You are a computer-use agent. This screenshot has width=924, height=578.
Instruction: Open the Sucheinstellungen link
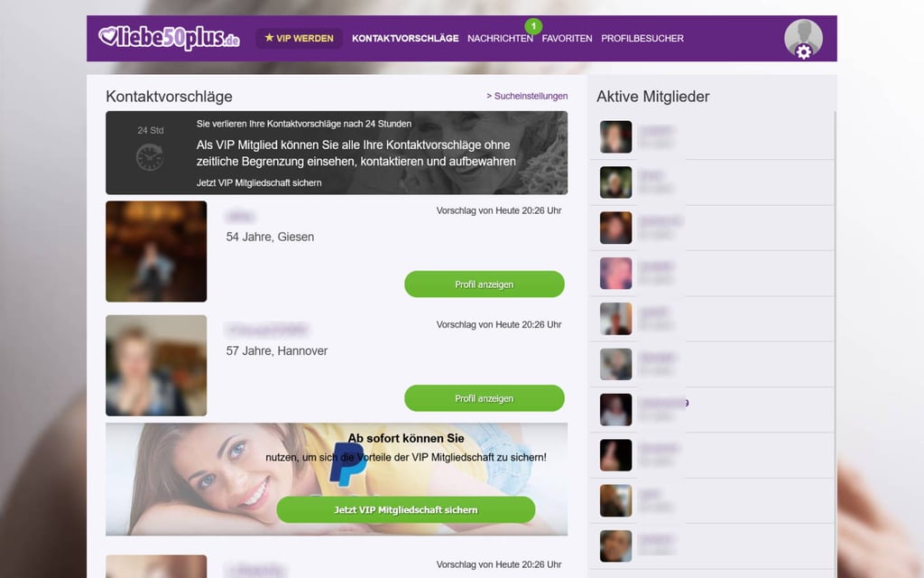(527, 96)
